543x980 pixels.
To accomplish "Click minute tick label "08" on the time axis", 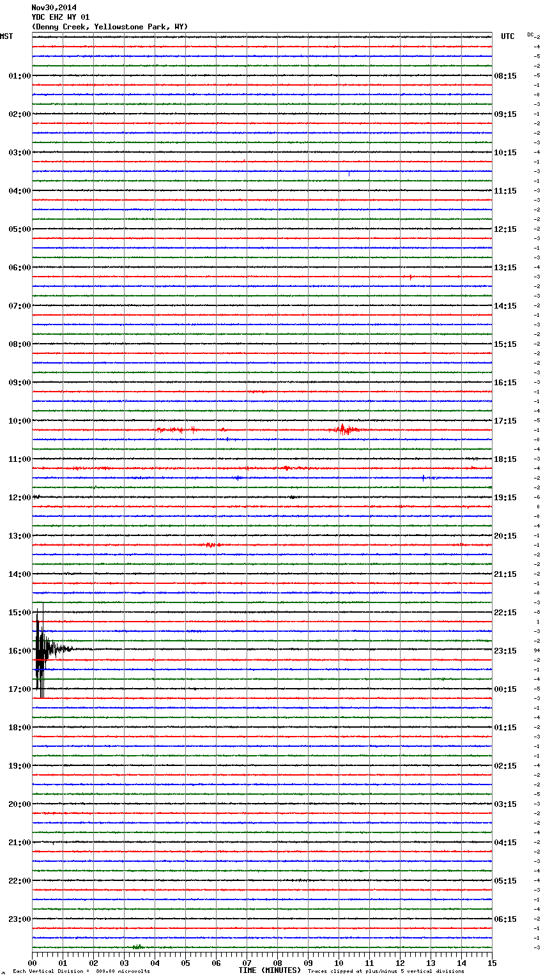I will (277, 963).
